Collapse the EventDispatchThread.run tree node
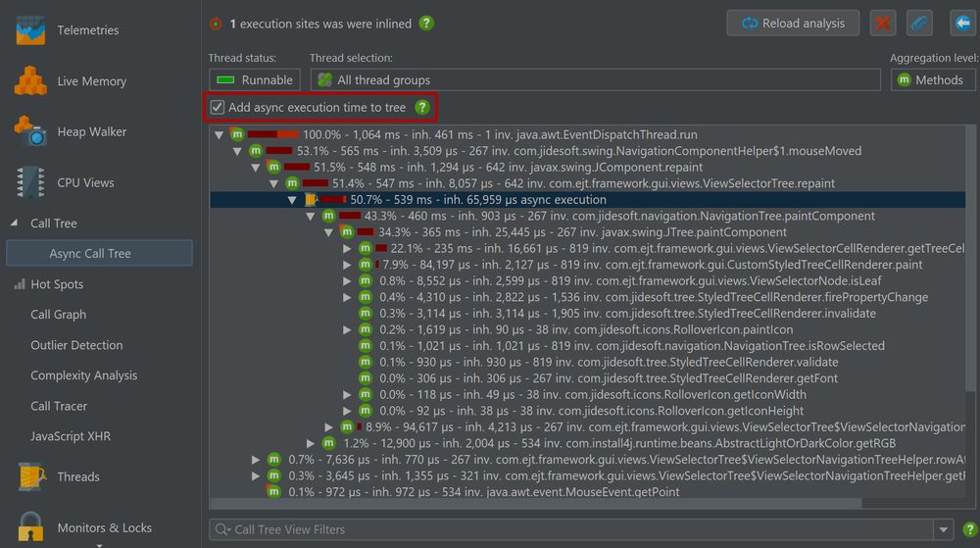This screenshot has width=980, height=548. tap(219, 134)
